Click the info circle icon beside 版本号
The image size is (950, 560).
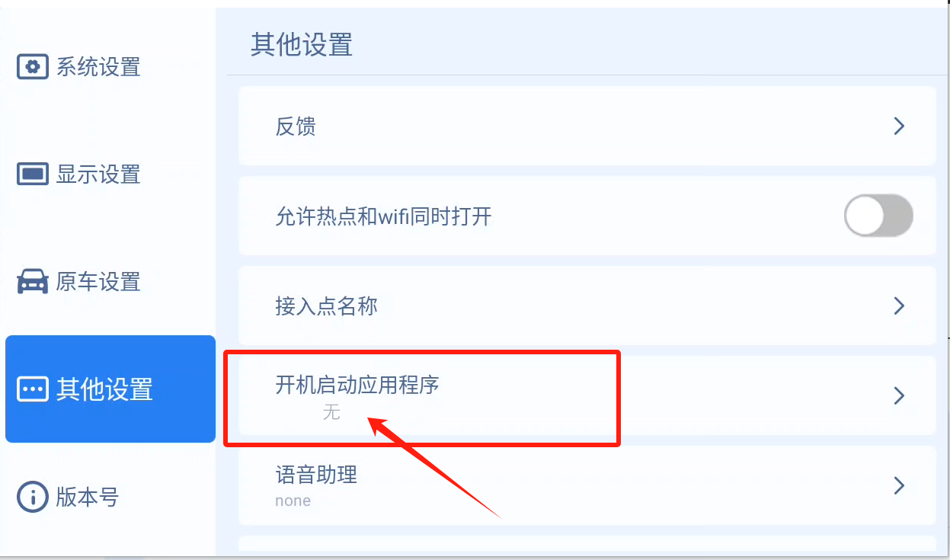(x=33, y=498)
